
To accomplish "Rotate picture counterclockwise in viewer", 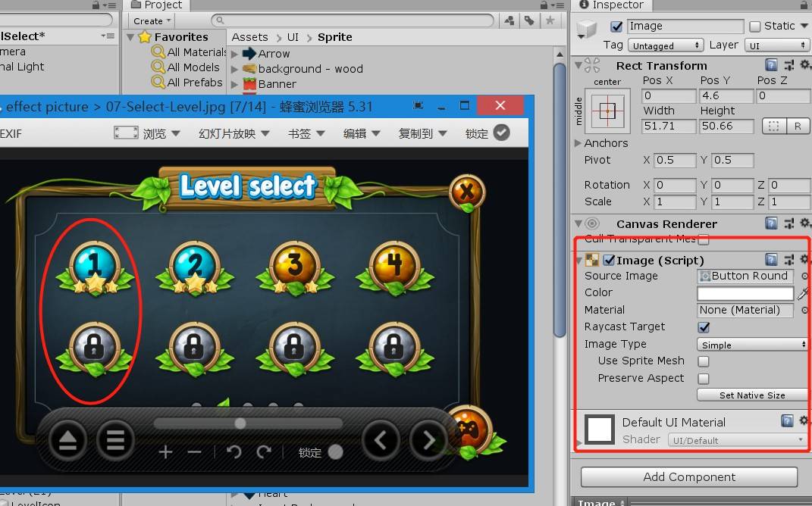I will tap(234, 452).
